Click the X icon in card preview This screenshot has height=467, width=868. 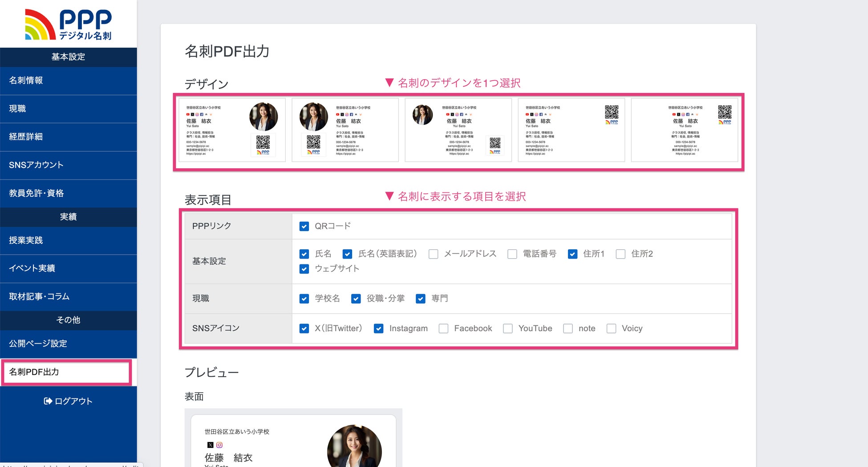[x=211, y=445]
